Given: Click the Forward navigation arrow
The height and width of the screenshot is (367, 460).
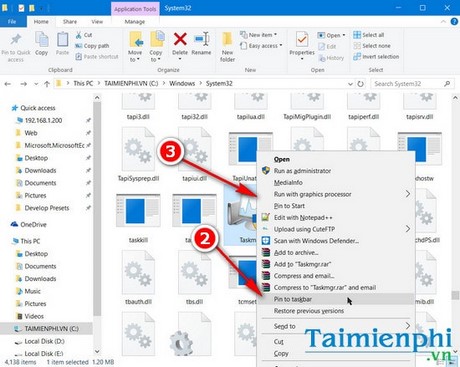Looking at the screenshot, I should (x=23, y=84).
